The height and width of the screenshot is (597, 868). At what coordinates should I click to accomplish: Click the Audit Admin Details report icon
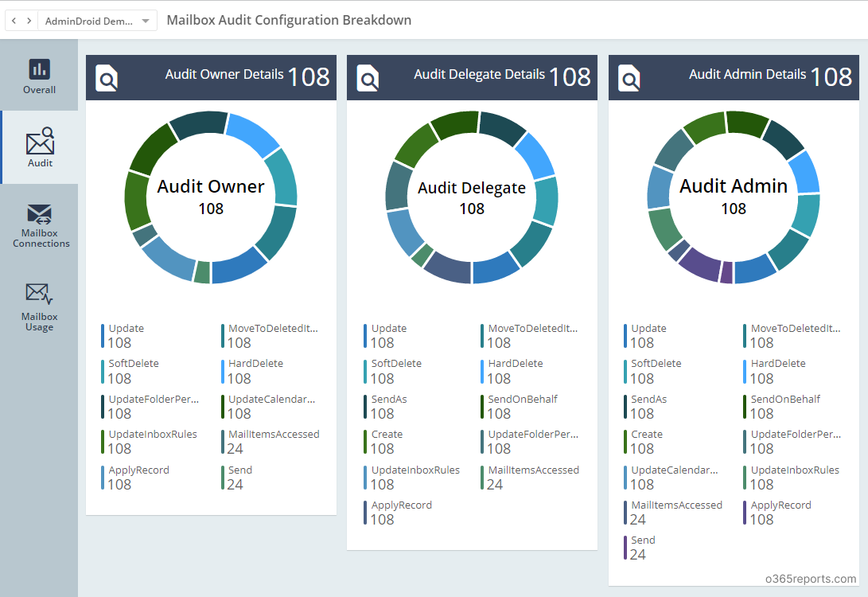point(629,78)
